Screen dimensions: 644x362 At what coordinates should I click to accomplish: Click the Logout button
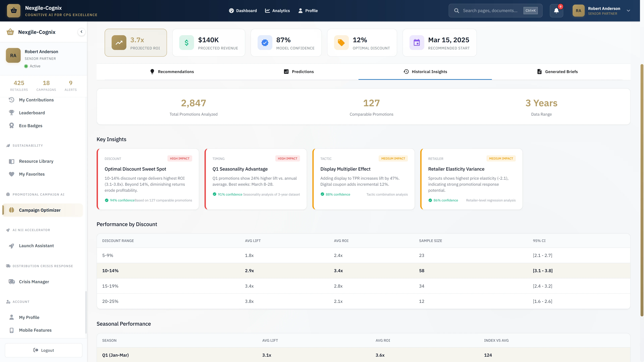[43, 350]
